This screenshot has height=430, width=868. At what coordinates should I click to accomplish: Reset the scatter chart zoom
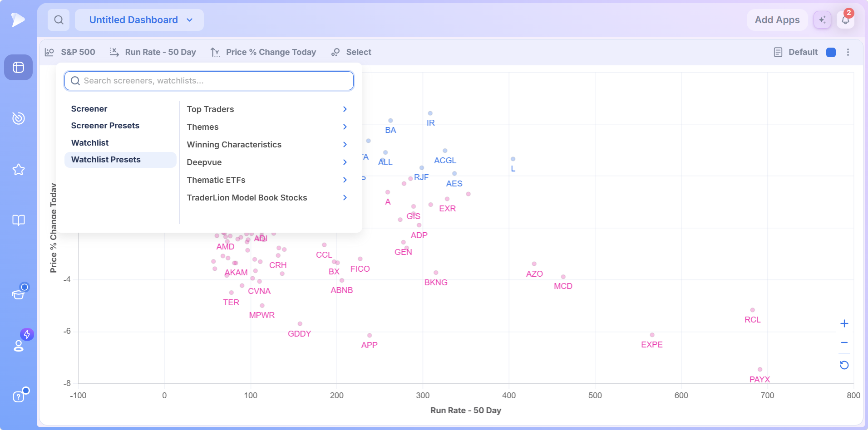click(x=844, y=365)
